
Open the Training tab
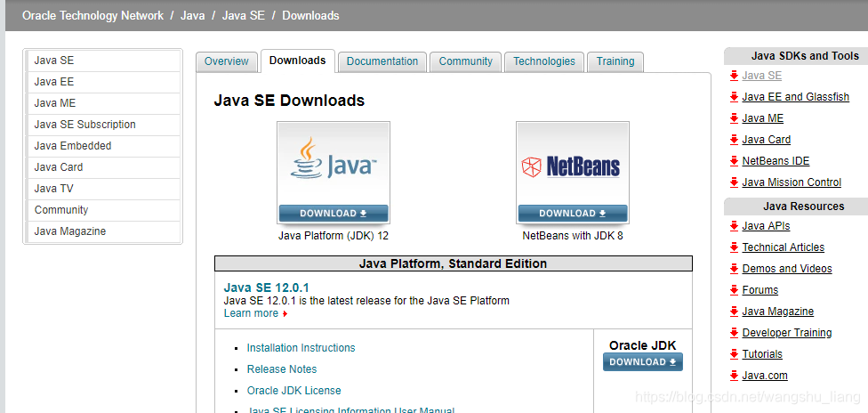click(x=615, y=61)
